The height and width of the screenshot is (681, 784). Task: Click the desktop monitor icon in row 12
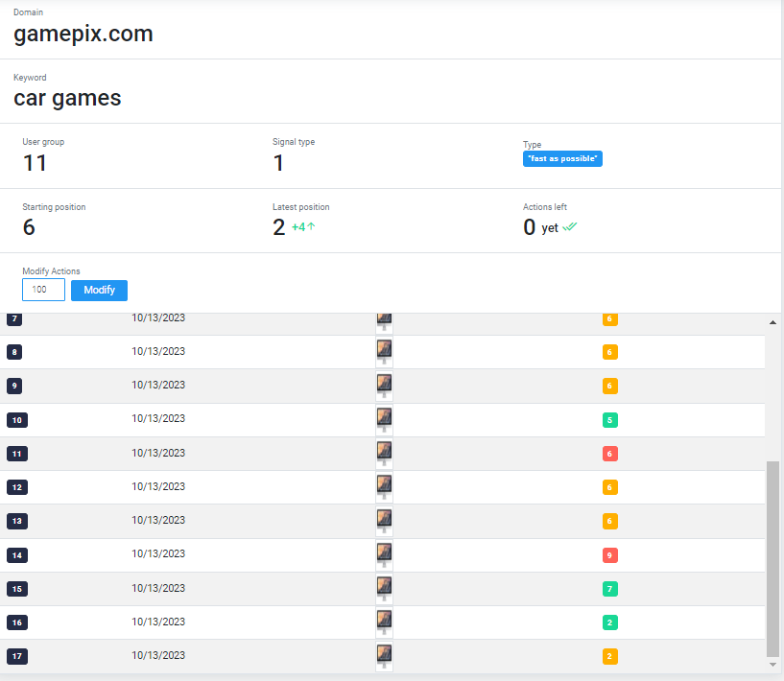384,487
